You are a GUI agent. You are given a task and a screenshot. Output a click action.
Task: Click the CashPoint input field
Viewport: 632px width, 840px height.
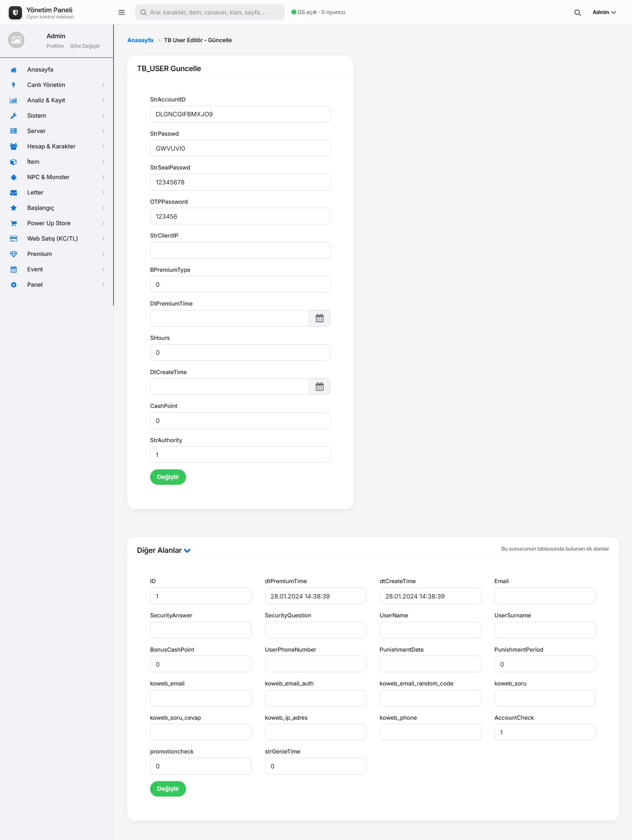click(240, 421)
